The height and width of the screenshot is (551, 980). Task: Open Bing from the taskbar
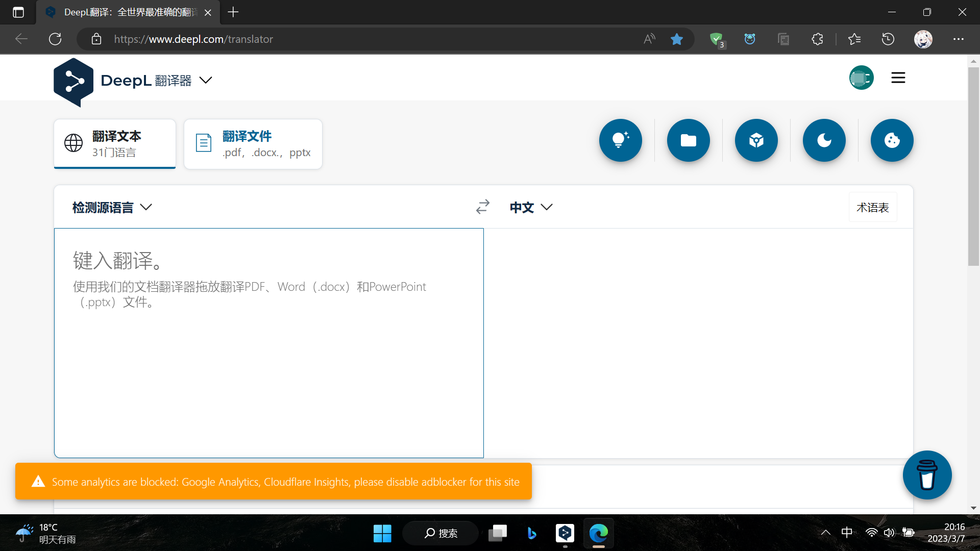pos(531,533)
